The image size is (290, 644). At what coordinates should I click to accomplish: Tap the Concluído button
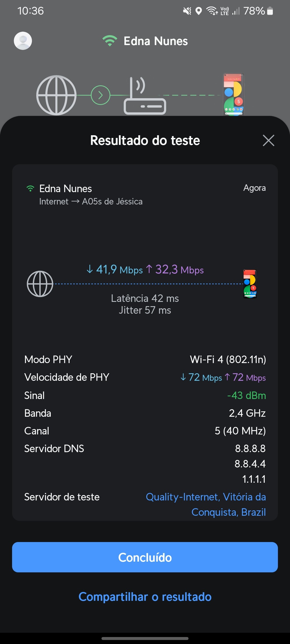click(x=145, y=557)
